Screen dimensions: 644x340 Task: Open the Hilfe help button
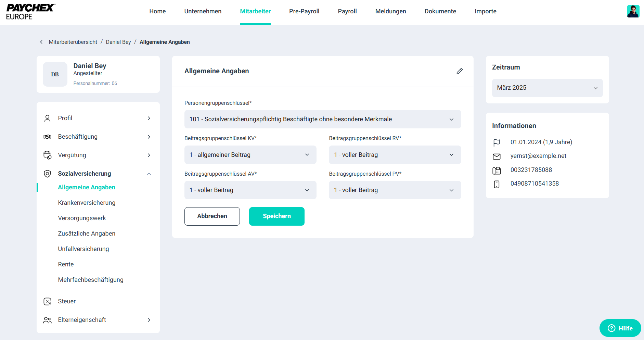pyautogui.click(x=620, y=328)
